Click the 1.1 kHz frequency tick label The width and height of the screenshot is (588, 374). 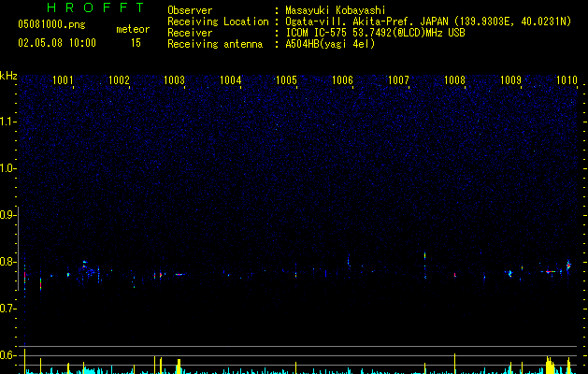pyautogui.click(x=7, y=122)
